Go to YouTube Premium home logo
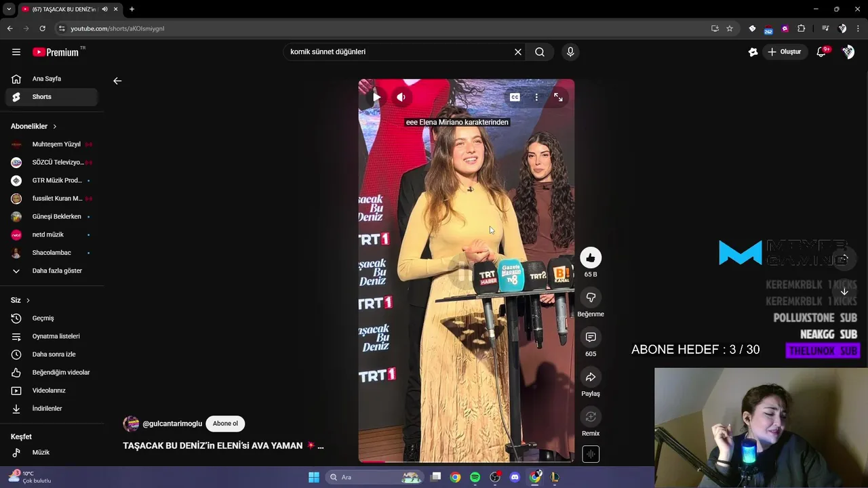Image resolution: width=868 pixels, height=488 pixels. (x=56, y=52)
